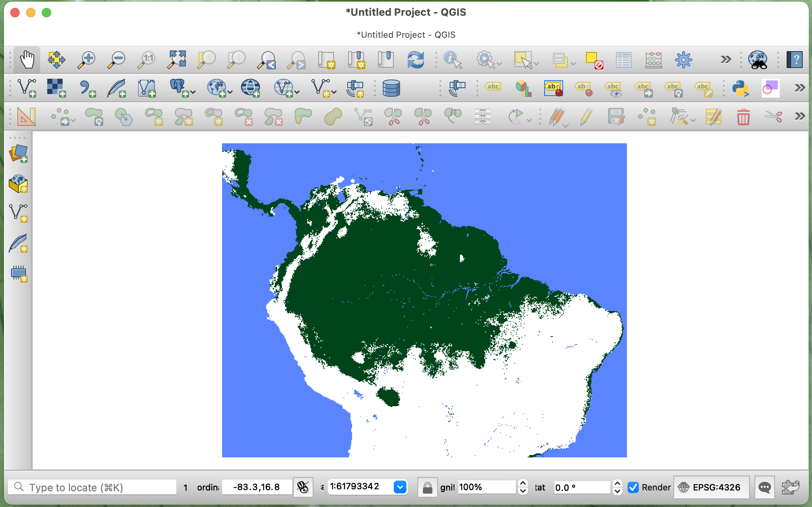This screenshot has height=507, width=812.
Task: Open the field calculator abacus icon
Action: point(653,60)
